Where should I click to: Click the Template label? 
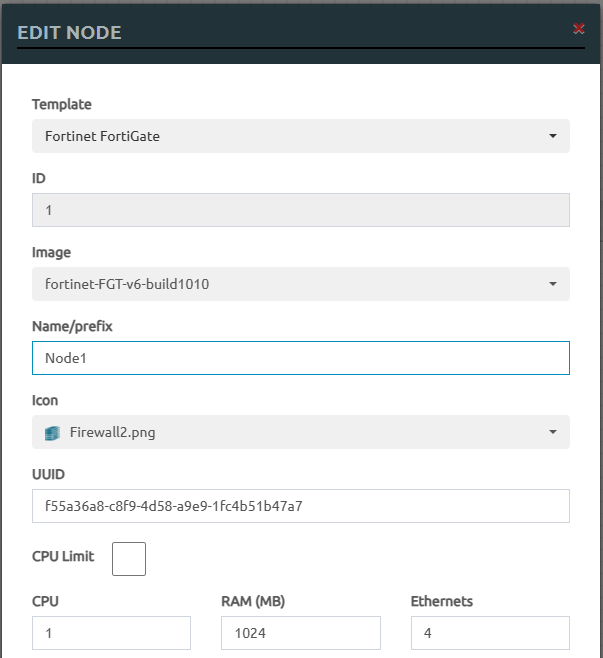click(62, 104)
